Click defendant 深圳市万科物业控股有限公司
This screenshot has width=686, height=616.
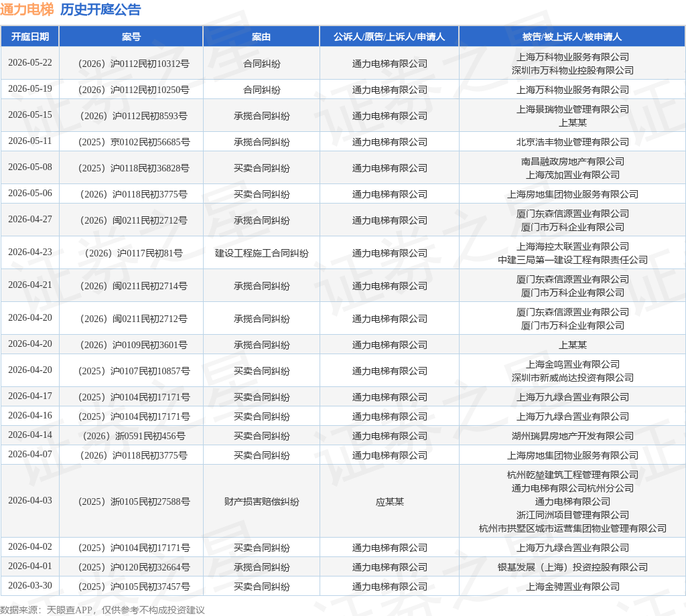pyautogui.click(x=573, y=70)
